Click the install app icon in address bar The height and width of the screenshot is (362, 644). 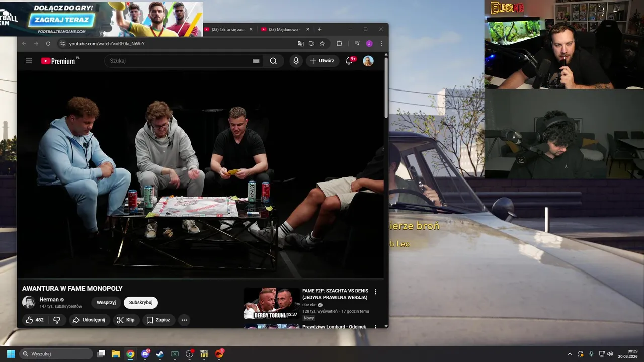tap(311, 44)
